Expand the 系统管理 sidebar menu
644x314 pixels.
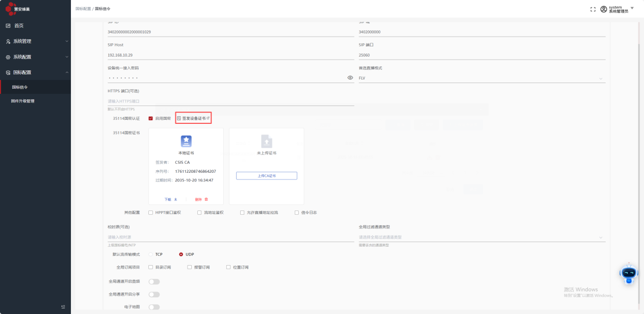click(35, 41)
